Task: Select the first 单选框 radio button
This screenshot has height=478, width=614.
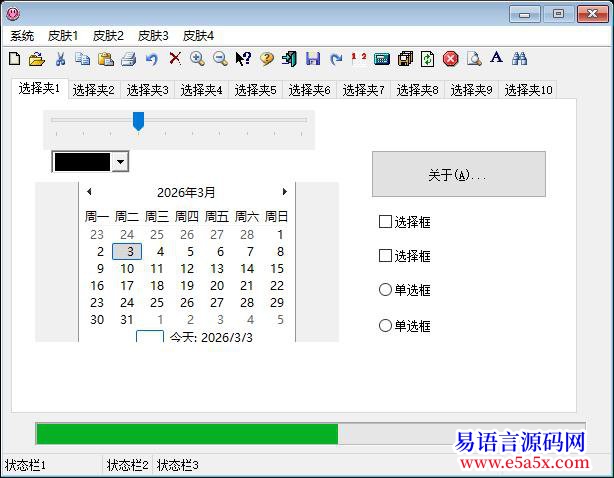Action: (386, 290)
